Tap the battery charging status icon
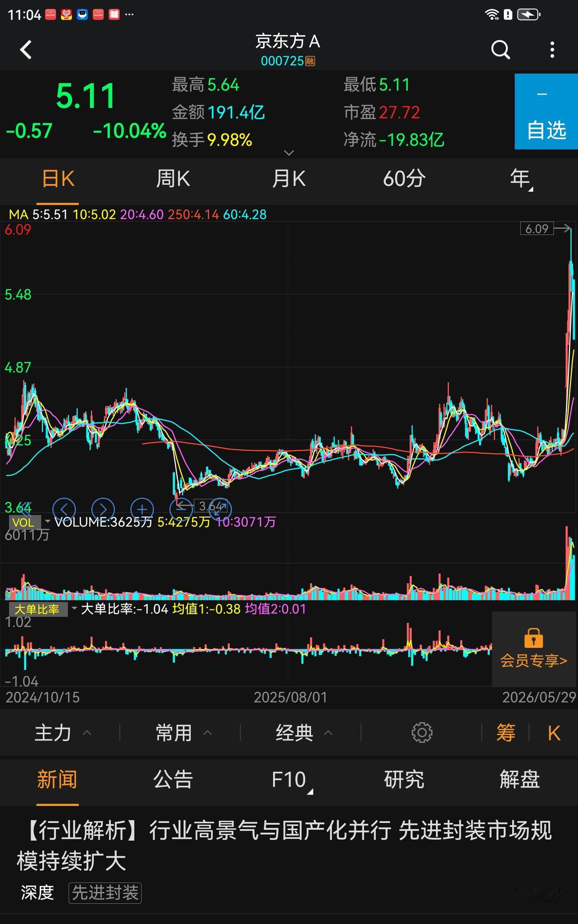578x924 pixels. (529, 14)
